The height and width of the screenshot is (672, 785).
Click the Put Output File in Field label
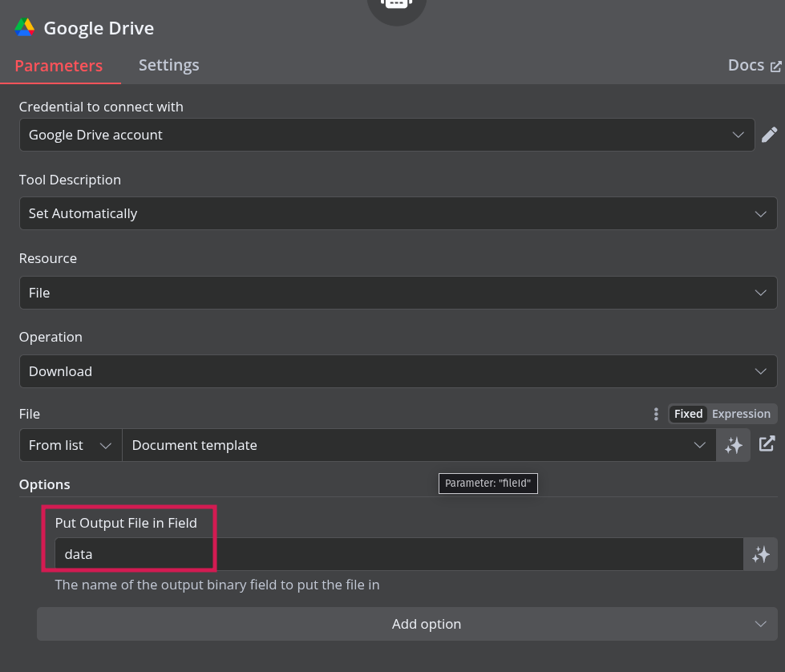coord(126,524)
